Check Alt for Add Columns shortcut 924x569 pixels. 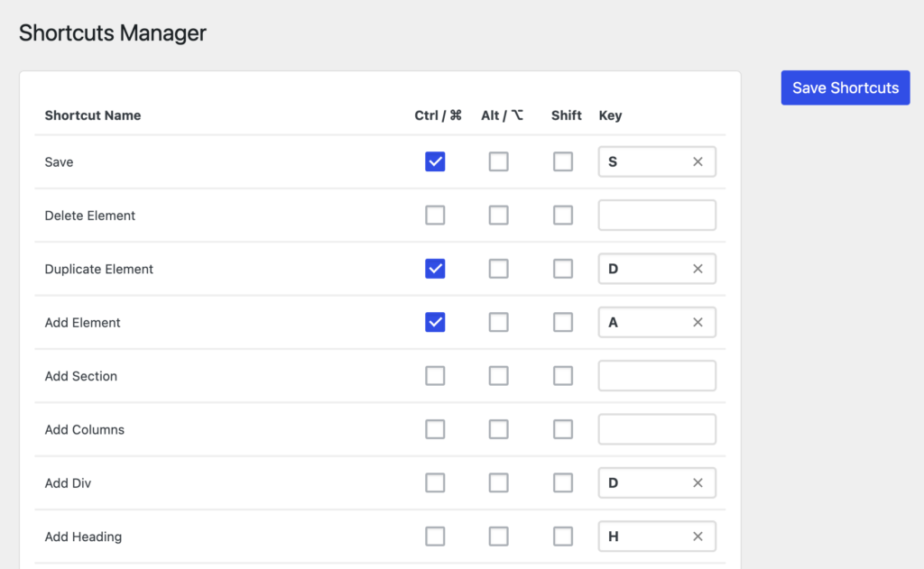(x=498, y=429)
